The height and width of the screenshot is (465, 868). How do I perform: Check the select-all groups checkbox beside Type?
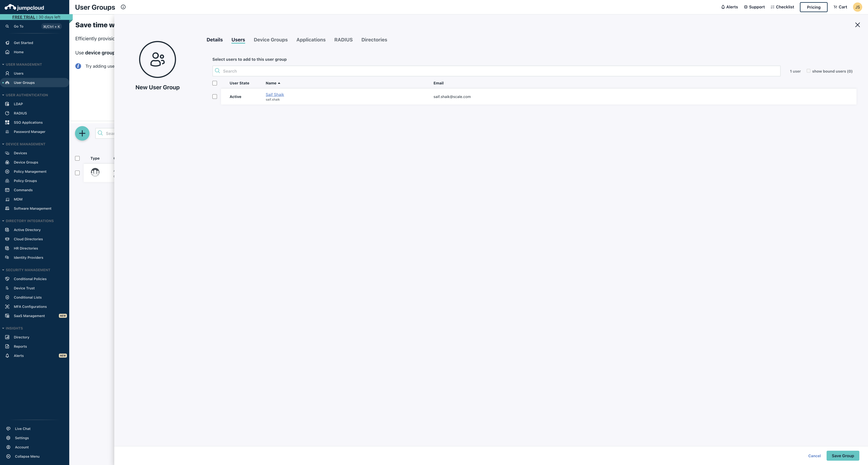[77, 158]
